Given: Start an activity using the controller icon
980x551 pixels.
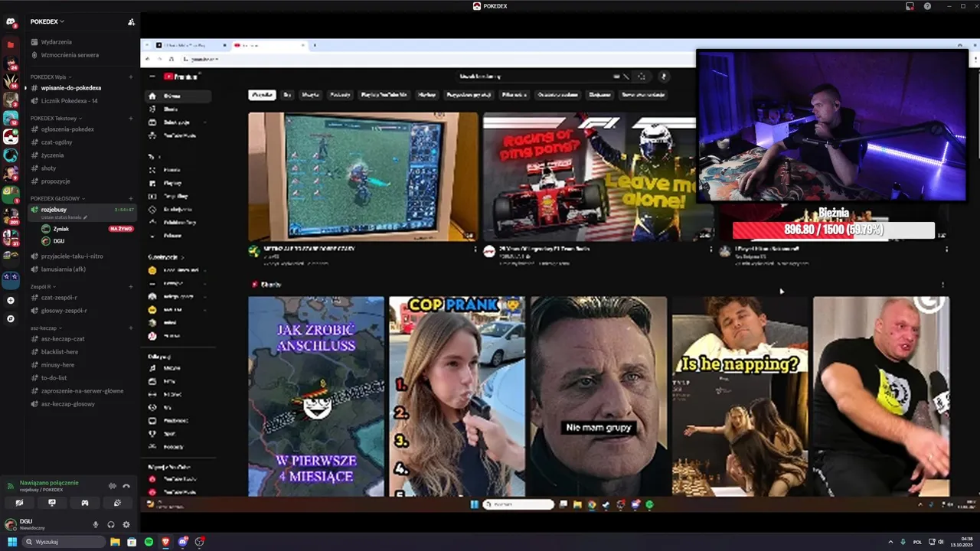Looking at the screenshot, I should click(85, 503).
